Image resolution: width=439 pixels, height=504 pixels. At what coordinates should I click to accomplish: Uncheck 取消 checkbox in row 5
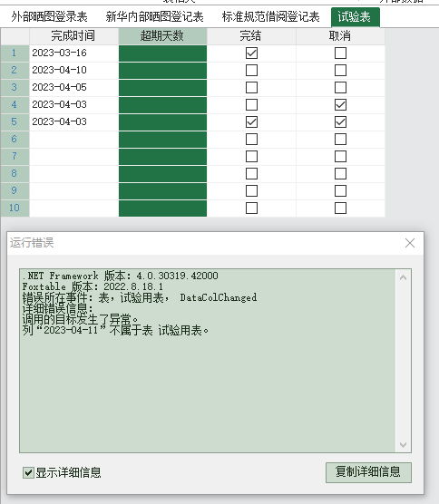340,121
